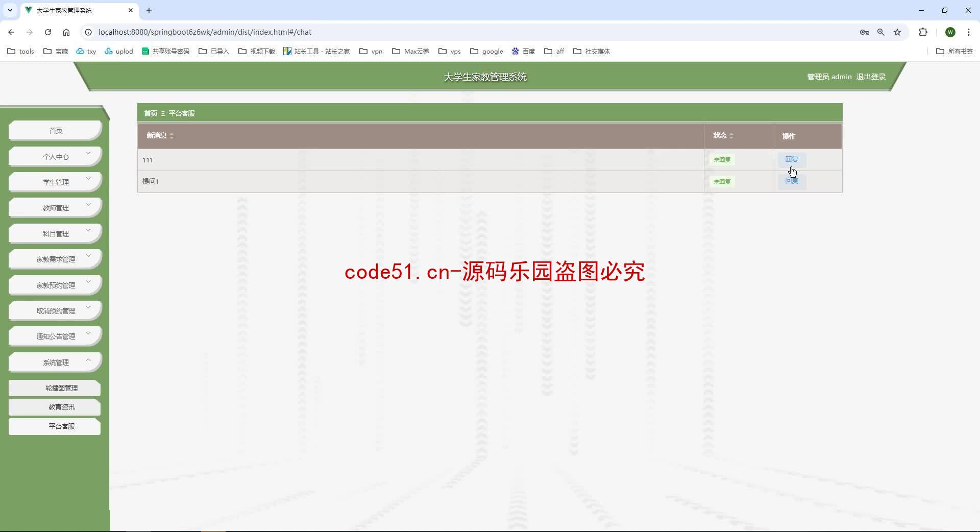
Task: Open saved passwords key icon
Action: click(864, 32)
